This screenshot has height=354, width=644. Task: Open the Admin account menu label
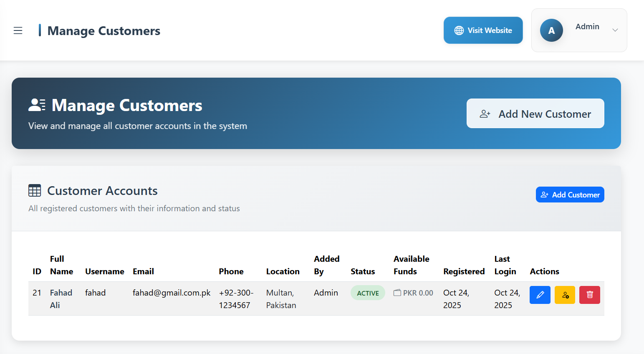(x=587, y=27)
